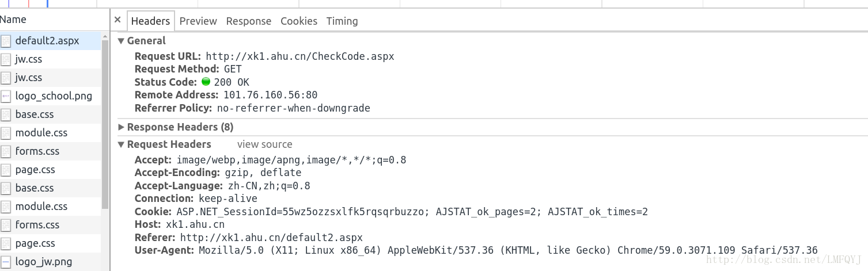This screenshot has width=868, height=271.
Task: Click the first module.css file icon
Action: [6, 133]
